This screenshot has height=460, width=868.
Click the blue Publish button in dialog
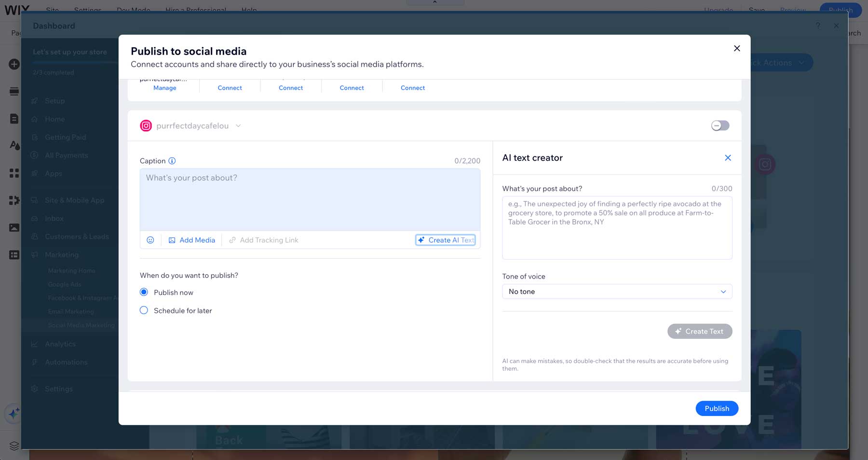click(717, 408)
